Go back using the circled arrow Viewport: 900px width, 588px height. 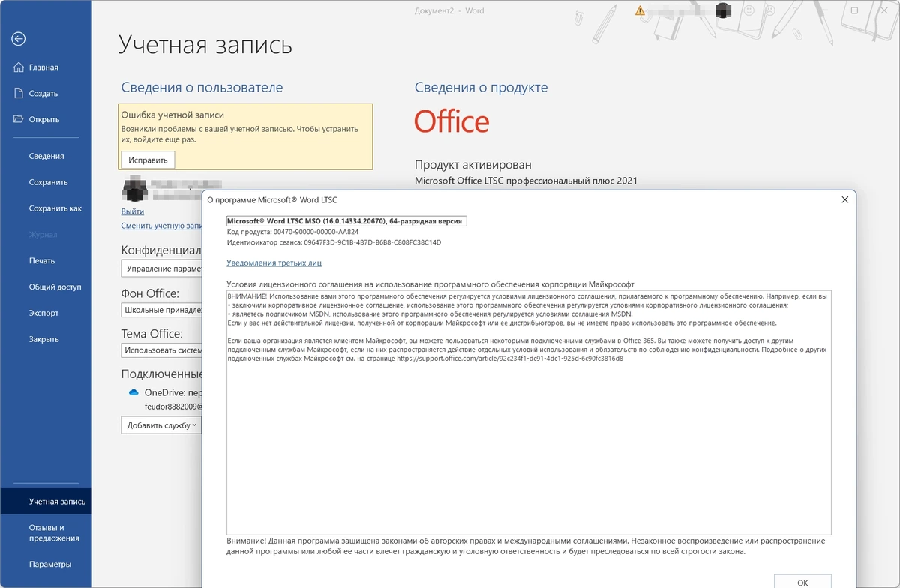pos(19,39)
